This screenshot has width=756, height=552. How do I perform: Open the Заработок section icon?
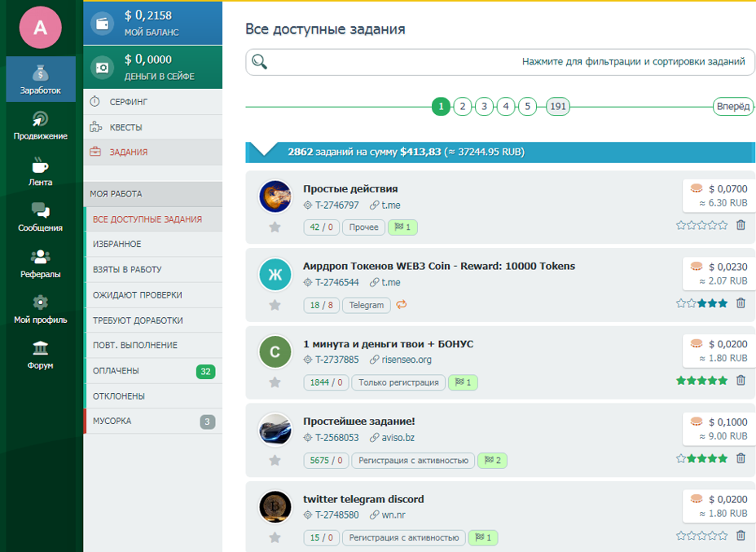click(41, 73)
